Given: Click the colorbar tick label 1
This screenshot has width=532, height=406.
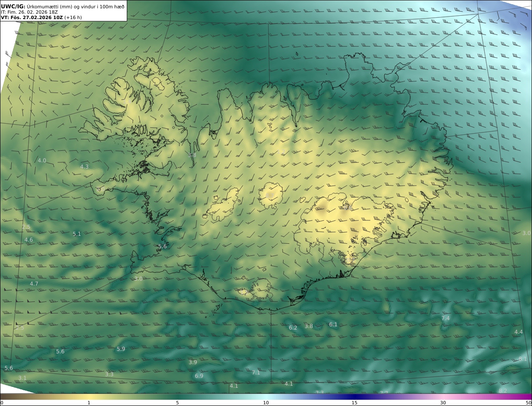Looking at the screenshot, I should coord(89,403).
